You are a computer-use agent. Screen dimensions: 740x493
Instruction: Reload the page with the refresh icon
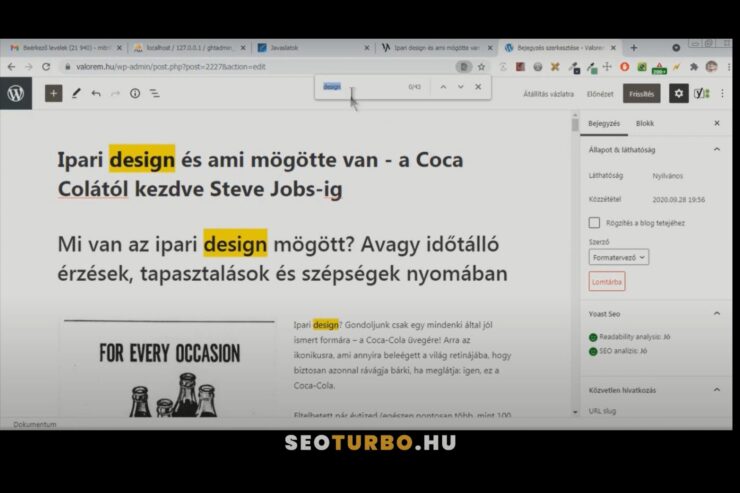click(46, 67)
